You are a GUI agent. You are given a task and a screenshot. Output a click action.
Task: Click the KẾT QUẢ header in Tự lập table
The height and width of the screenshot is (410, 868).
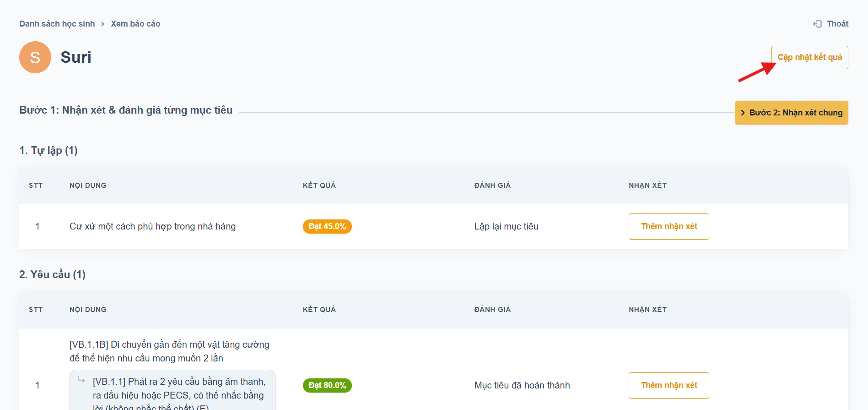coord(319,186)
